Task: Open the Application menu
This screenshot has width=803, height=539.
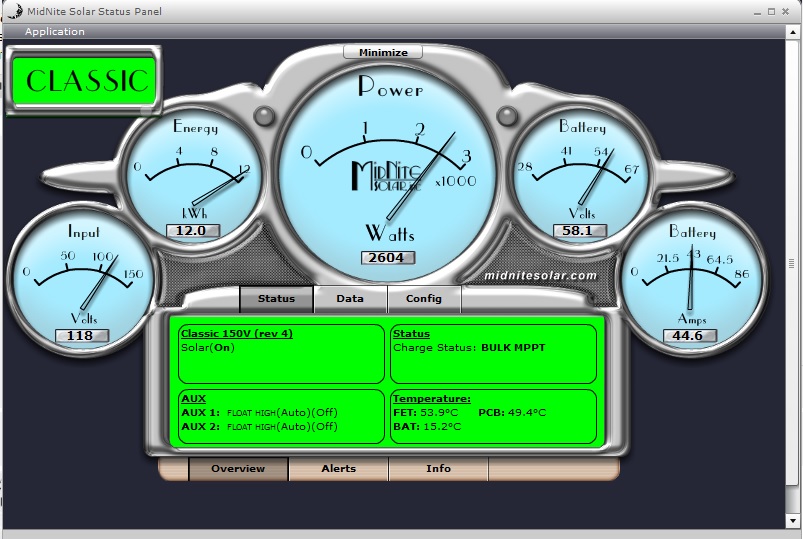Action: [x=55, y=31]
